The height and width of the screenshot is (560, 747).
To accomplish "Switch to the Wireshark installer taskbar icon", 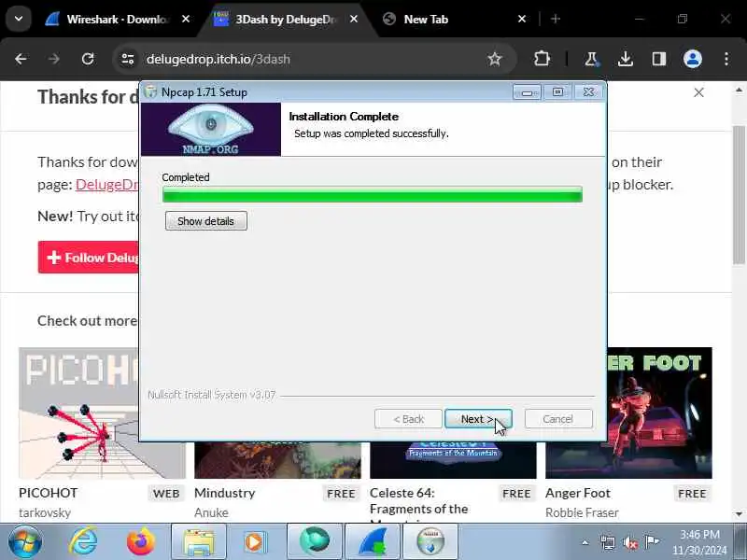I will click(373, 541).
